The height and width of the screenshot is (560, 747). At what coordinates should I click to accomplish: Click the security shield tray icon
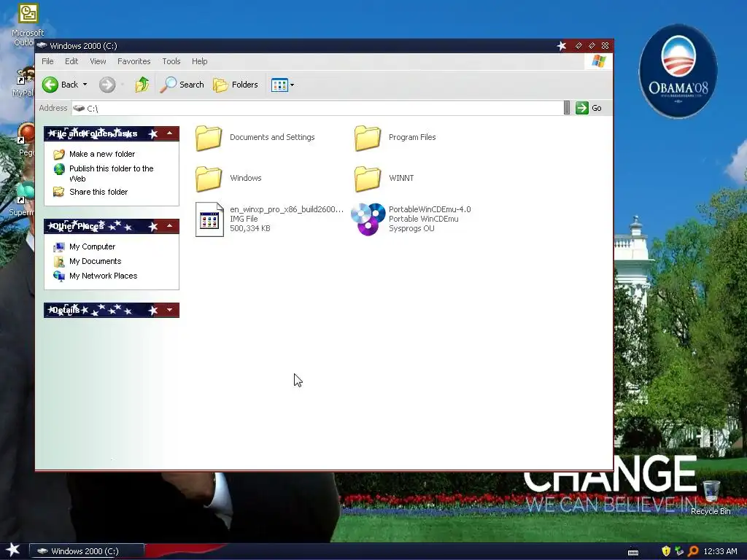click(x=666, y=551)
